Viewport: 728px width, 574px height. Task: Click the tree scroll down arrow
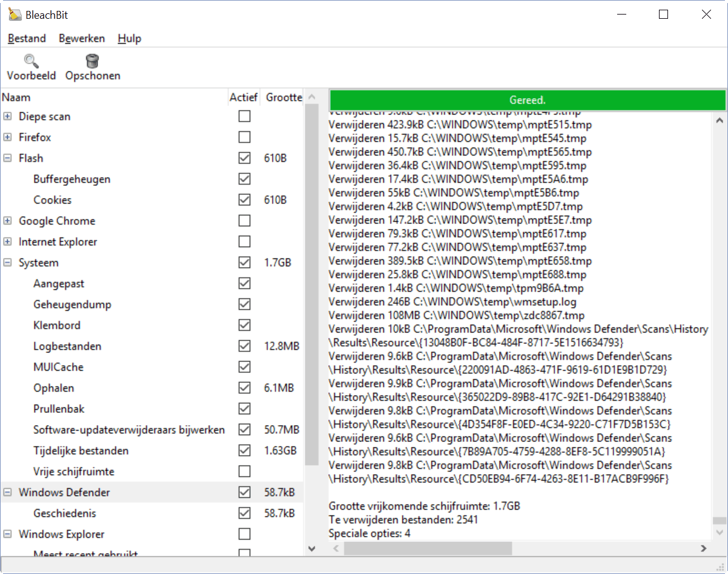tap(311, 549)
